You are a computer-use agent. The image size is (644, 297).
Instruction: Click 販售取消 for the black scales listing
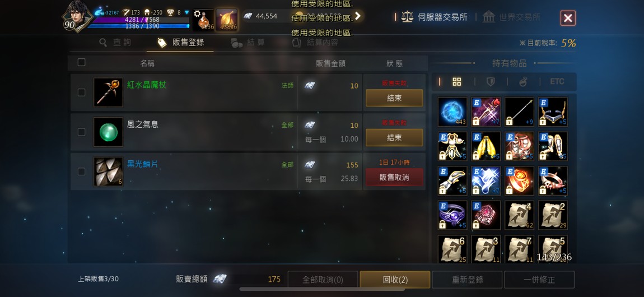[x=394, y=177]
